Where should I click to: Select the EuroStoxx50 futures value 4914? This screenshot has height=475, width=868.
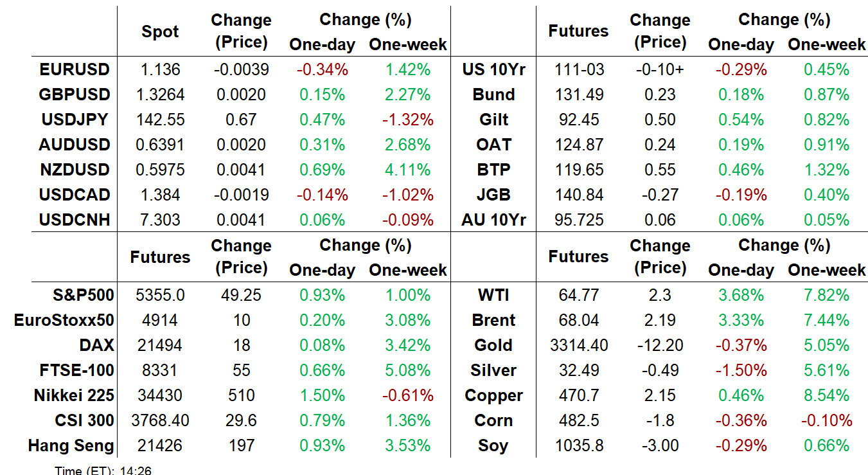tap(160, 320)
